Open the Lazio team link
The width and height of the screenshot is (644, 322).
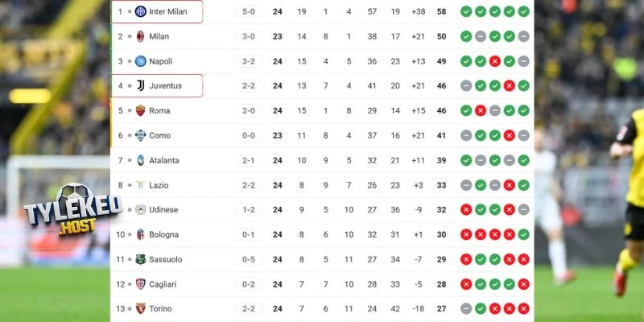click(159, 185)
